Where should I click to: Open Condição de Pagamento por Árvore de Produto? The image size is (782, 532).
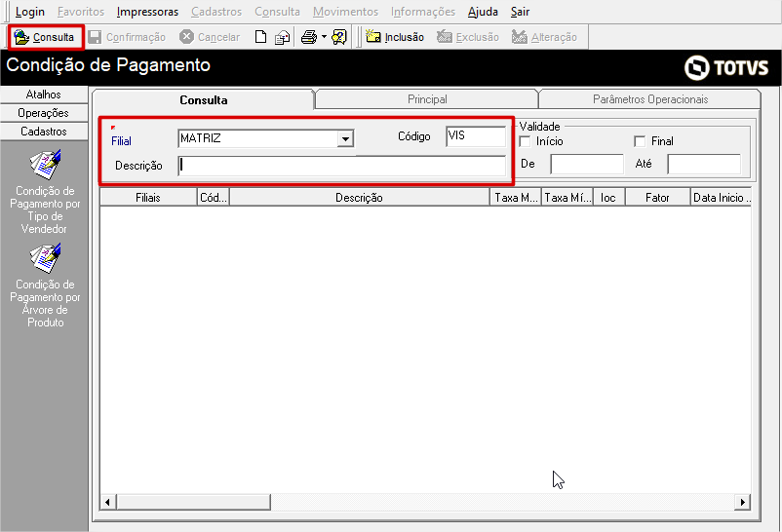(45, 285)
